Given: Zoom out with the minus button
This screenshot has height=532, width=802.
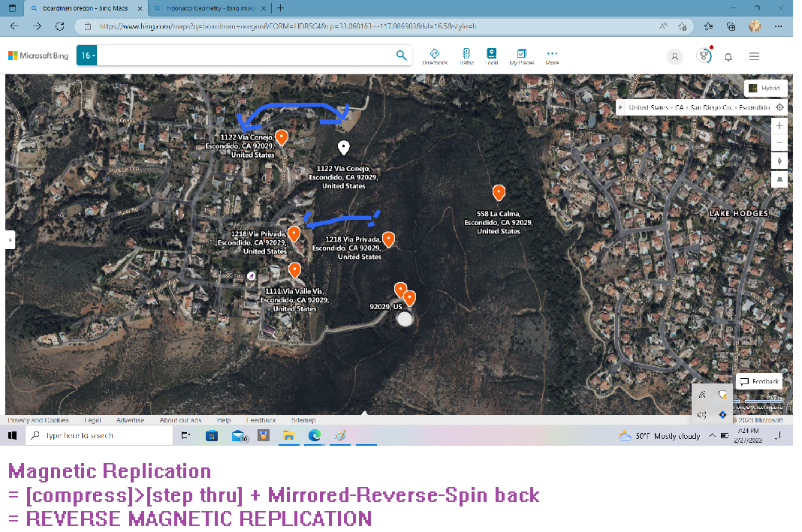Looking at the screenshot, I should (779, 143).
